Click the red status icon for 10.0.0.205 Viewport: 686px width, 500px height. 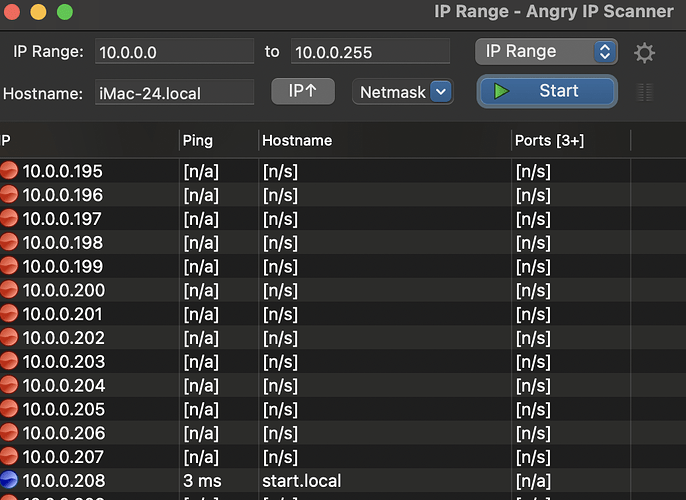click(x=9, y=409)
